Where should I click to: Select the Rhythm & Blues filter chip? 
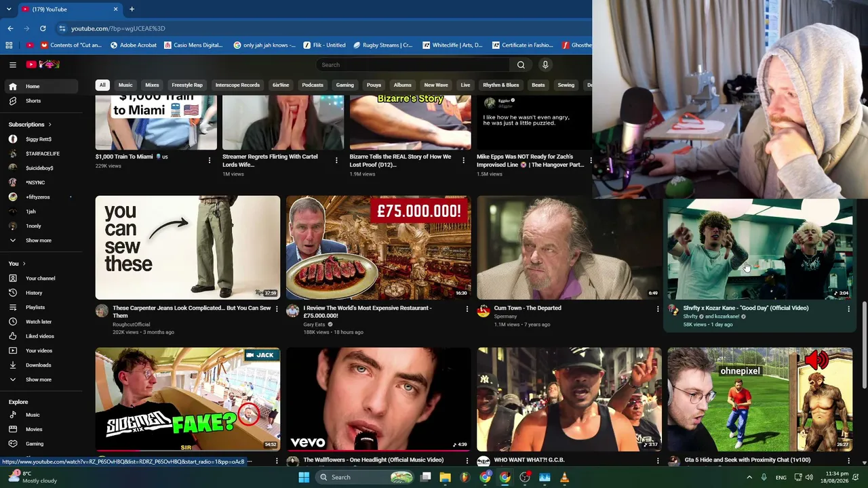501,85
